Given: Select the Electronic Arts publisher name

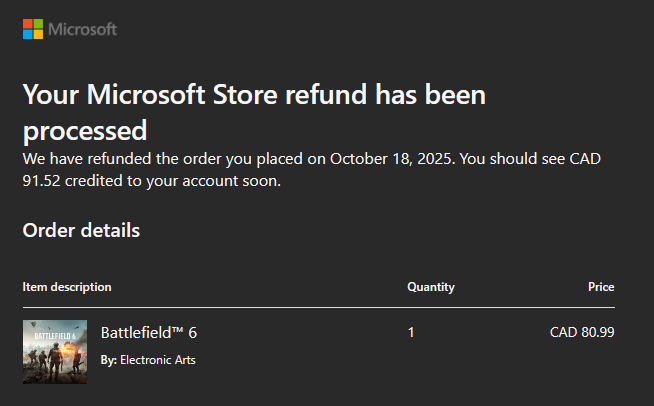Looking at the screenshot, I should (158, 360).
